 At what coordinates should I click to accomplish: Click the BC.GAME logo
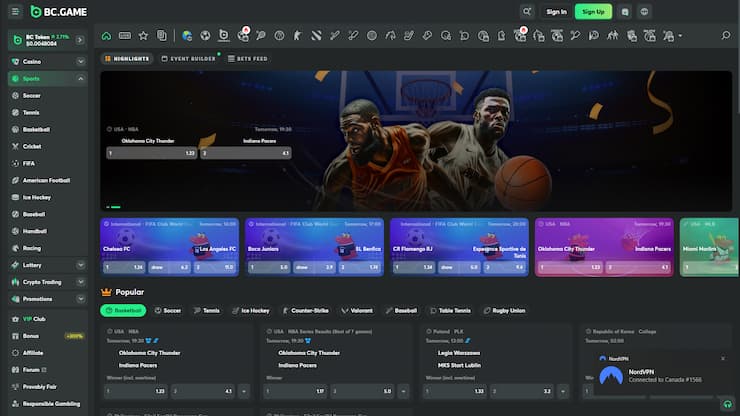pos(59,12)
